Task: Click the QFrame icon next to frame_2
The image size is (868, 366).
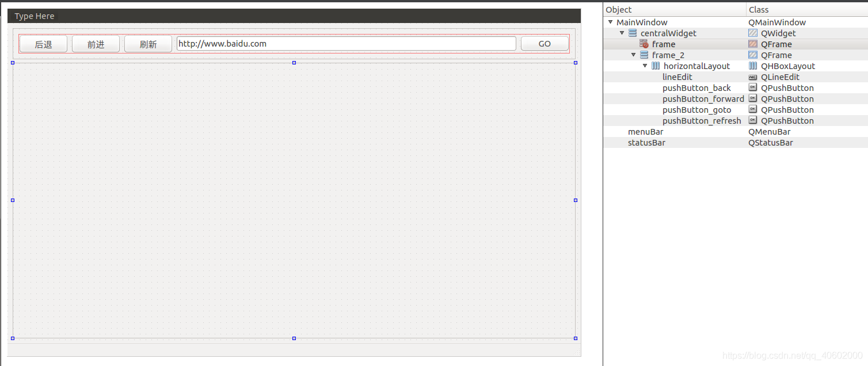Action: [752, 55]
